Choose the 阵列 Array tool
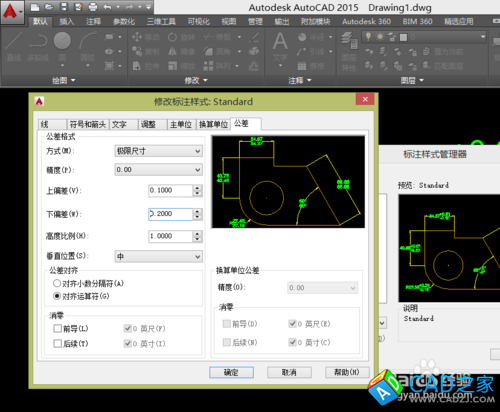The height and width of the screenshot is (412, 500). pyautogui.click(x=217, y=66)
